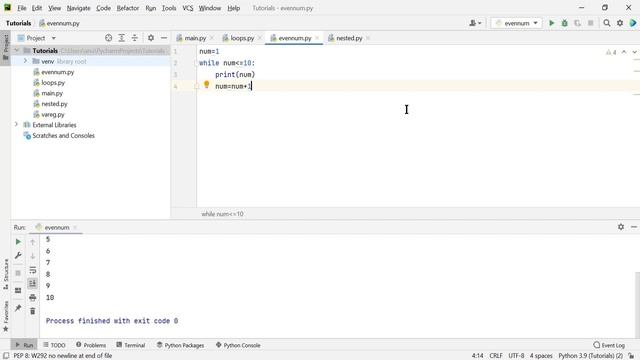Open the VCS menu
Viewport: 640px width, 360px height.
[x=188, y=8]
